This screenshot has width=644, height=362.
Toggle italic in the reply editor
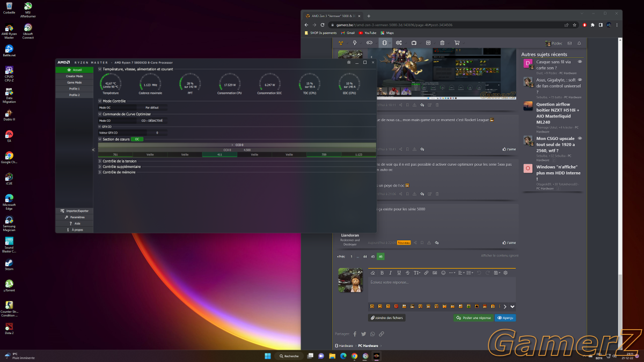(x=391, y=273)
